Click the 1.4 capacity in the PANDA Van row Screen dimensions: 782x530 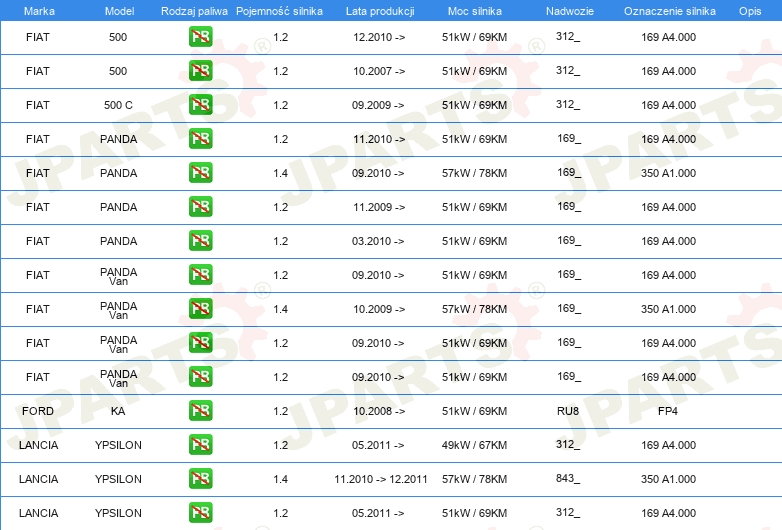[281, 309]
